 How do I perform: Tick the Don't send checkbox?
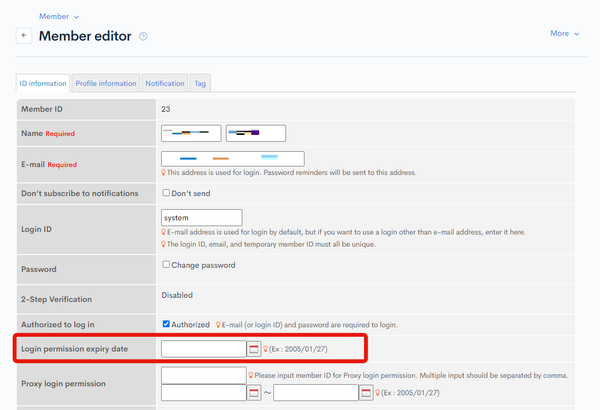[x=166, y=193]
